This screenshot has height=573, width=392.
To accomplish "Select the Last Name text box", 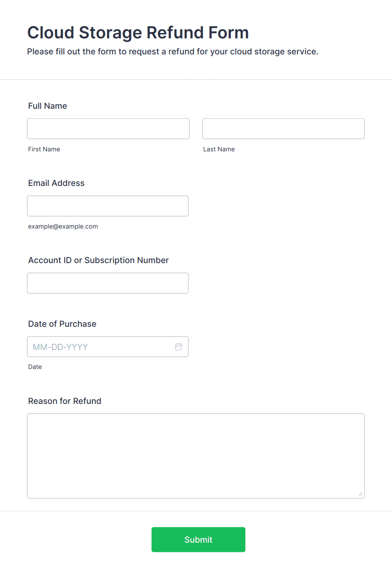I will (283, 129).
